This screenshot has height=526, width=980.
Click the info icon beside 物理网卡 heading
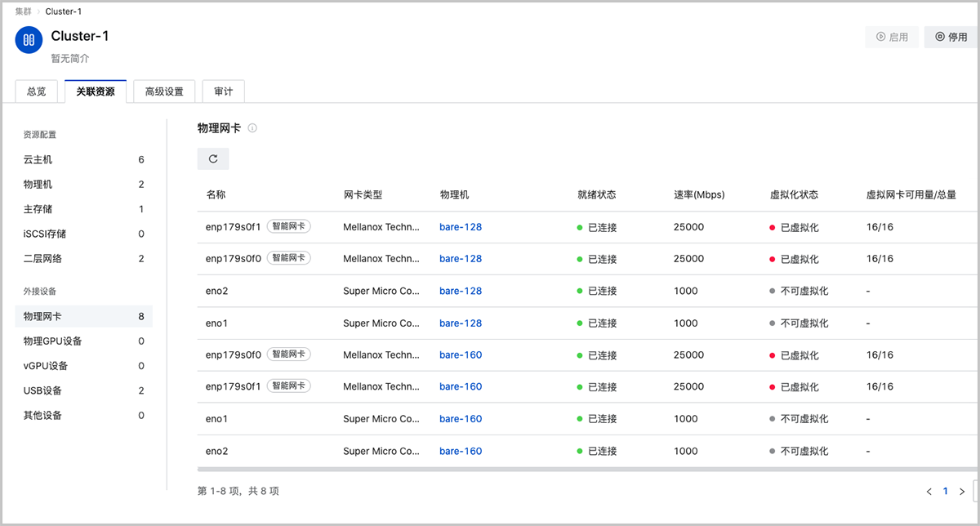click(252, 128)
